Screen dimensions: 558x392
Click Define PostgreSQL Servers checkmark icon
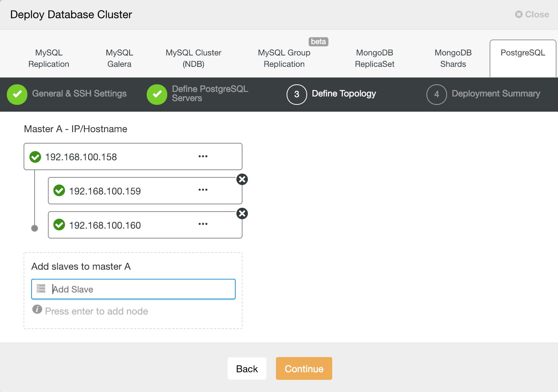pyautogui.click(x=157, y=95)
